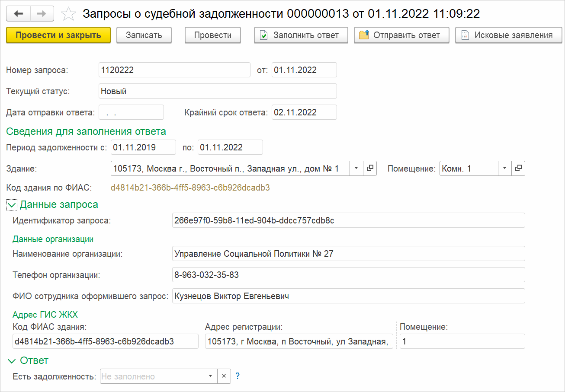
Task: Save document with the Записать button
Action: click(144, 35)
